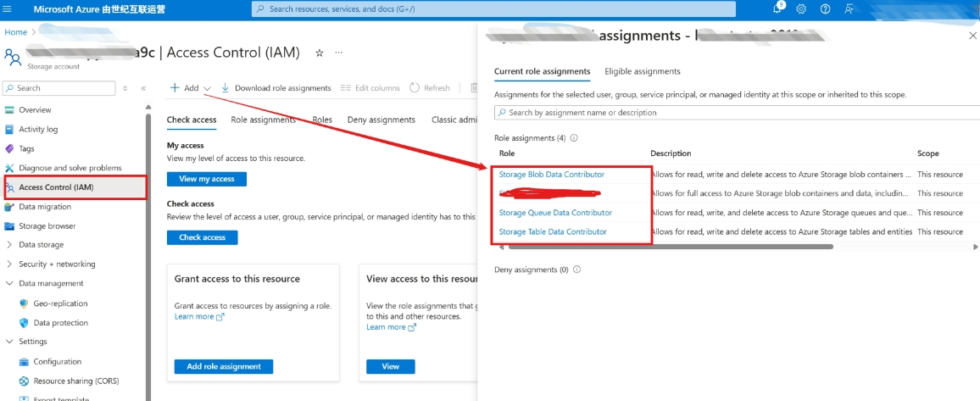Collapse the Data management section
Viewport: 980px width, 401px height.
pos(51,284)
